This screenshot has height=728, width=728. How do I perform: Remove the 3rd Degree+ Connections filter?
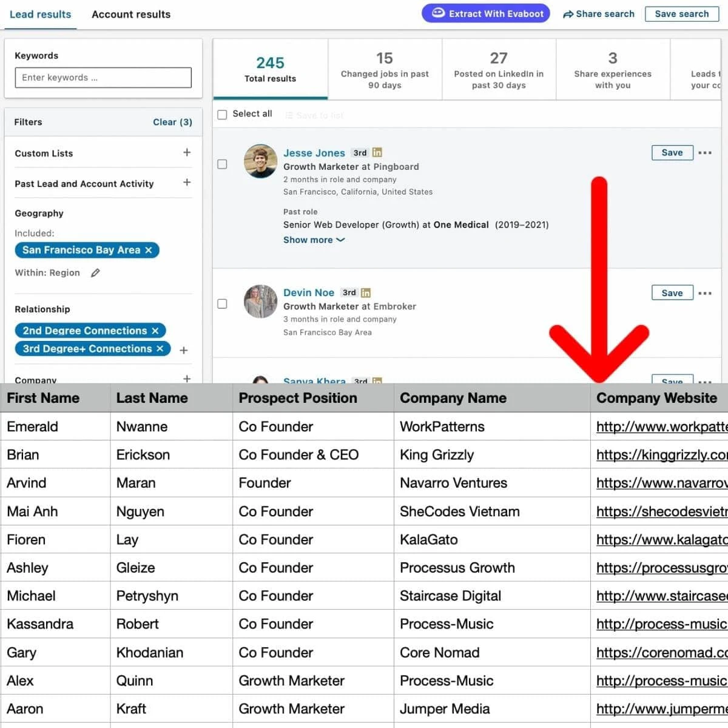click(160, 349)
